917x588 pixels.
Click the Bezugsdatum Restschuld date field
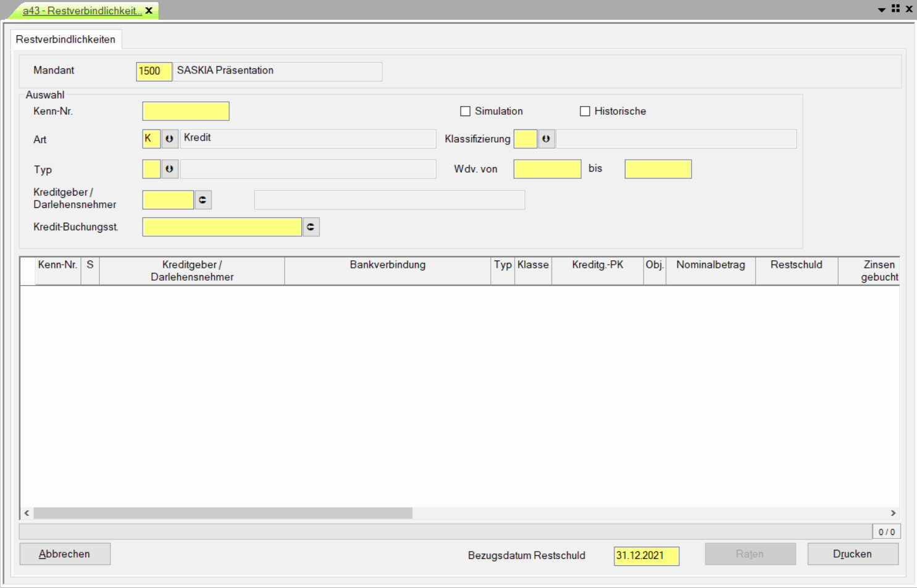coord(646,555)
